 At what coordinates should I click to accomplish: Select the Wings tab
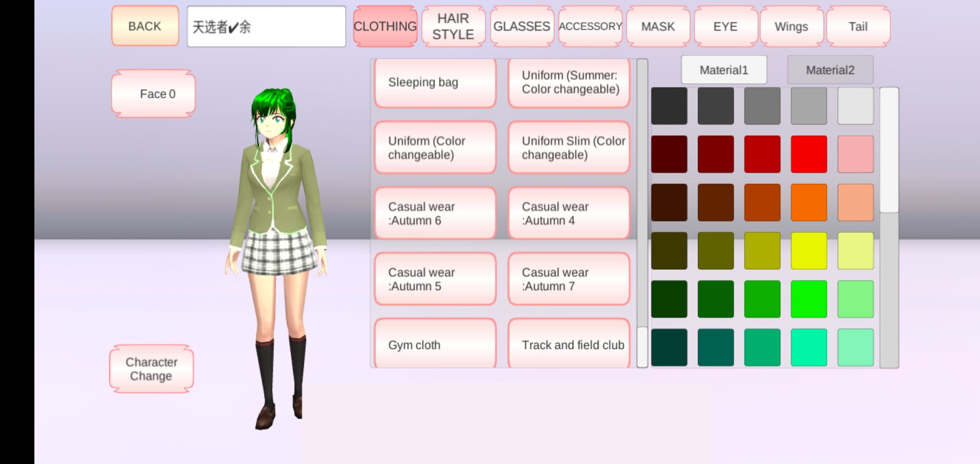[791, 26]
